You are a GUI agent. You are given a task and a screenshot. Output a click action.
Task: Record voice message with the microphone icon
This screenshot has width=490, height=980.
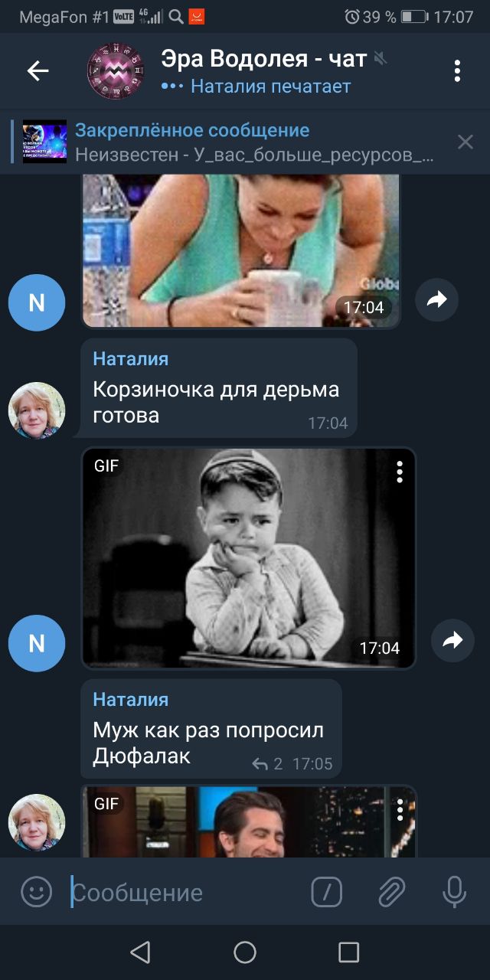pos(454,892)
